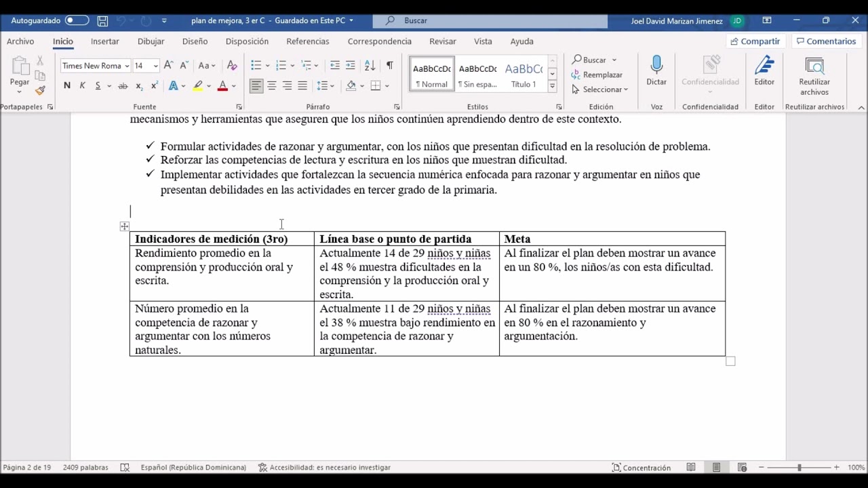Click the Comentarios button
Image resolution: width=868 pixels, height=488 pixels.
pyautogui.click(x=826, y=41)
